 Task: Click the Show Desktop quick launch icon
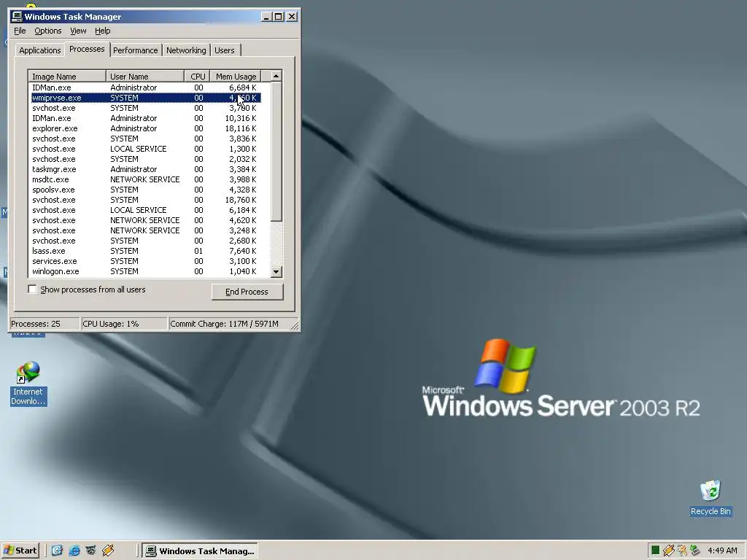[x=57, y=551]
